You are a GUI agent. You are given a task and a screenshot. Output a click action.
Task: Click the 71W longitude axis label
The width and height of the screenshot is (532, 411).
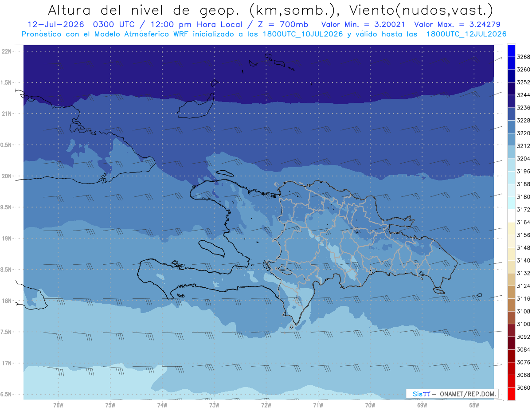[x=318, y=405]
